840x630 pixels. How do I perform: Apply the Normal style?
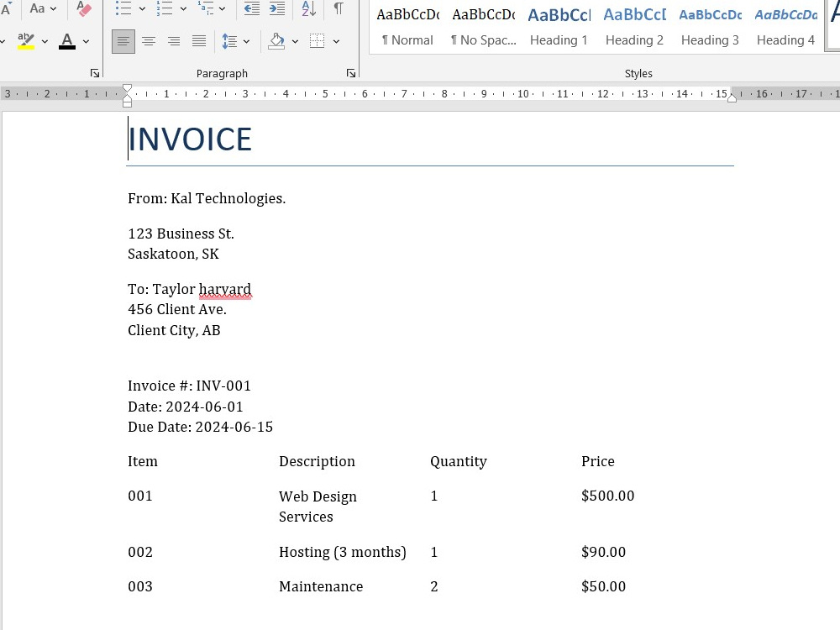coord(407,26)
